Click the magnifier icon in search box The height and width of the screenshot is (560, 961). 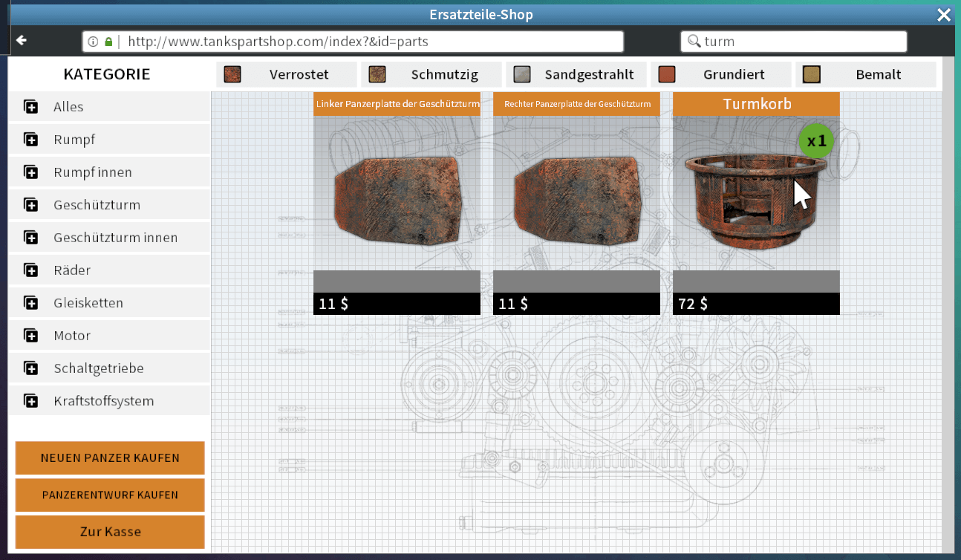694,42
